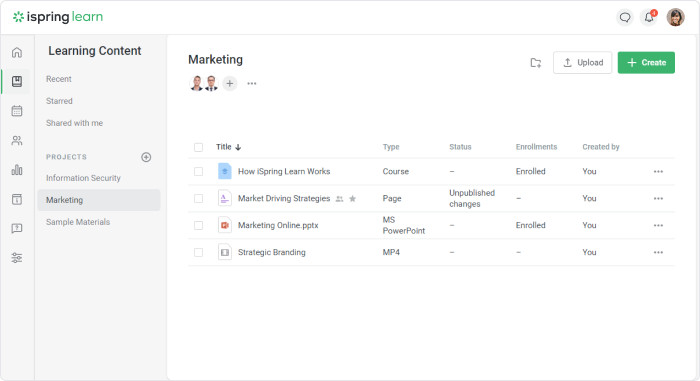The image size is (700, 381).
Task: Click the ispring learn logo
Action: coord(58,17)
